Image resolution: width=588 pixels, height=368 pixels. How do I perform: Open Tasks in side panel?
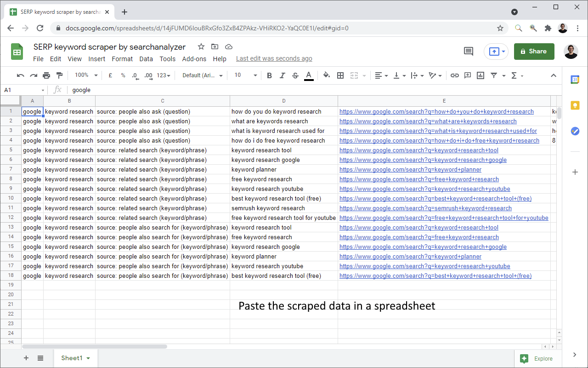575,131
